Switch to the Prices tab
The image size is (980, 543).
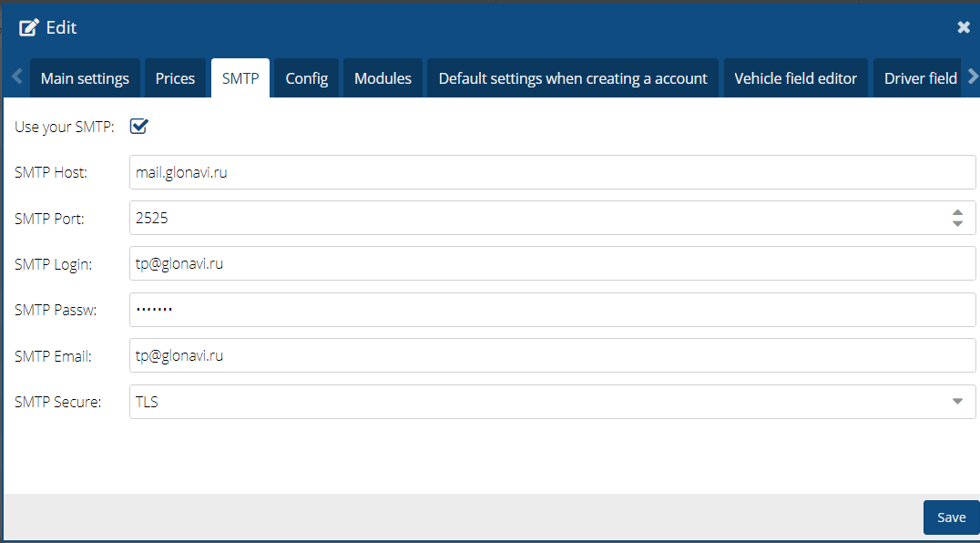(175, 78)
